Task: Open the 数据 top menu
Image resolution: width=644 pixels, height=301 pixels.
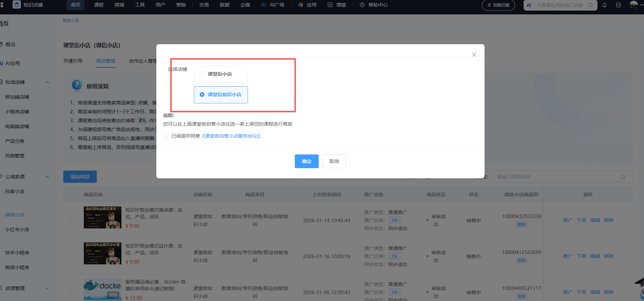Action: [x=225, y=5]
